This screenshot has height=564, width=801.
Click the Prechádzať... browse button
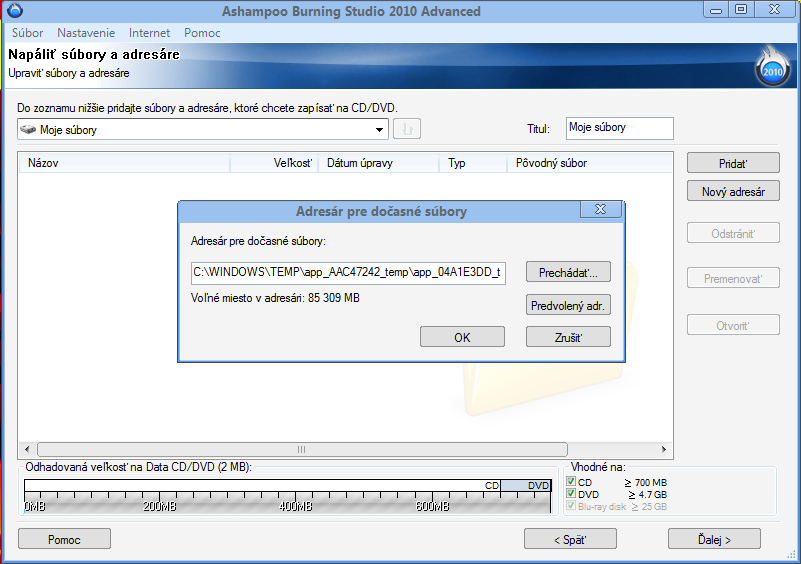pos(568,272)
